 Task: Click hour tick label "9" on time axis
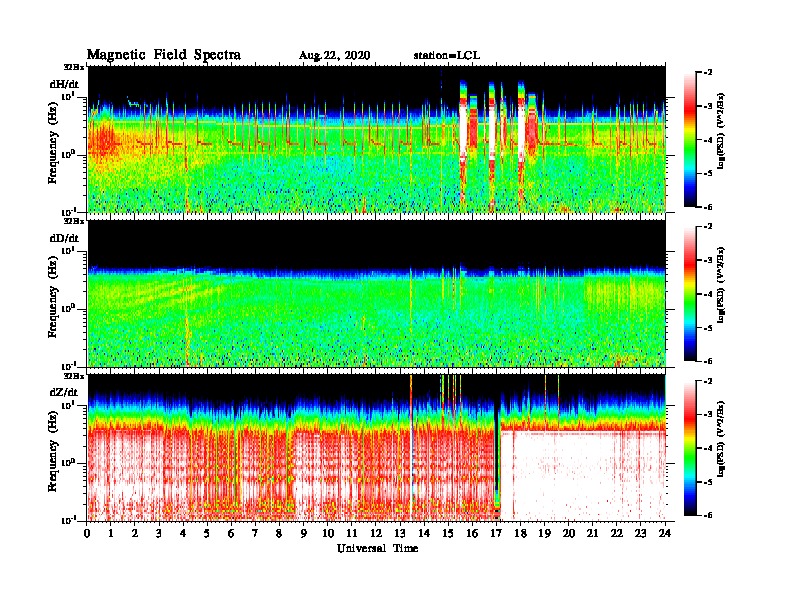point(304,534)
